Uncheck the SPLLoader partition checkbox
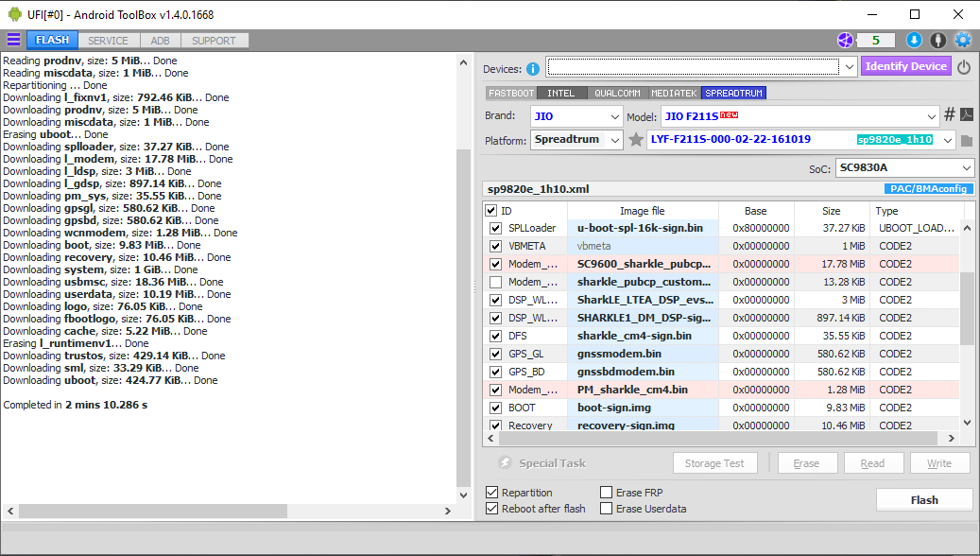Viewport: 980px width, 556px height. point(495,228)
